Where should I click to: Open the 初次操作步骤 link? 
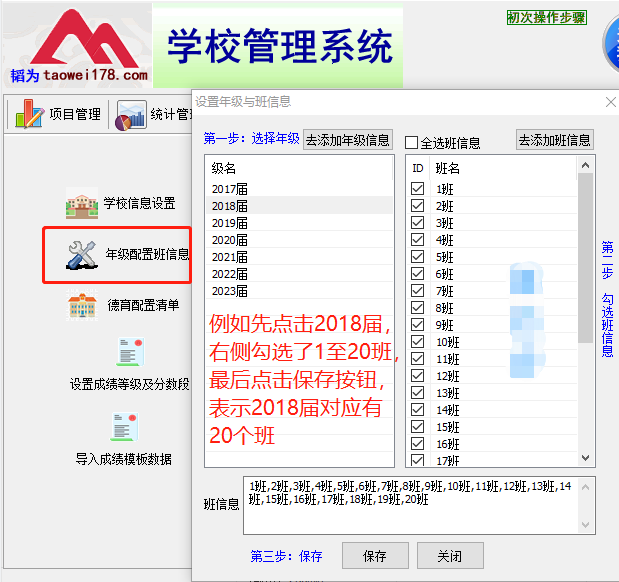[546, 17]
